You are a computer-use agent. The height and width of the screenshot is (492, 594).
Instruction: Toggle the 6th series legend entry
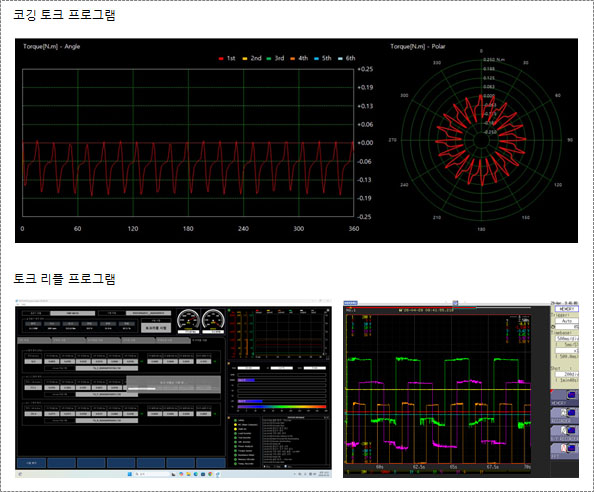[x=346, y=58]
